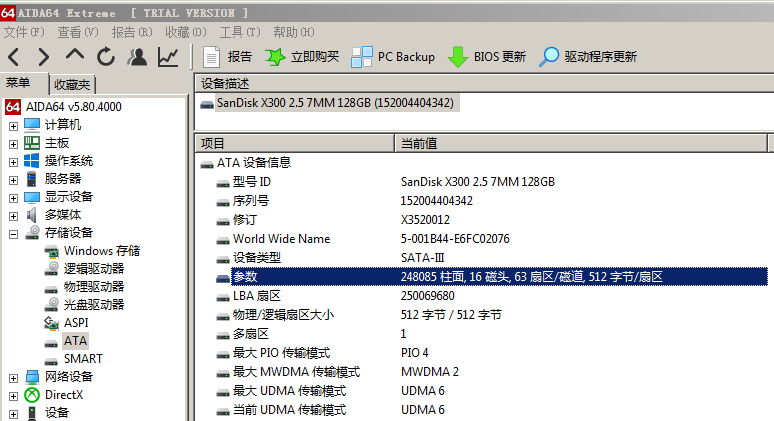Open ASPI in the tree
This screenshot has width=774, height=421.
tap(76, 323)
